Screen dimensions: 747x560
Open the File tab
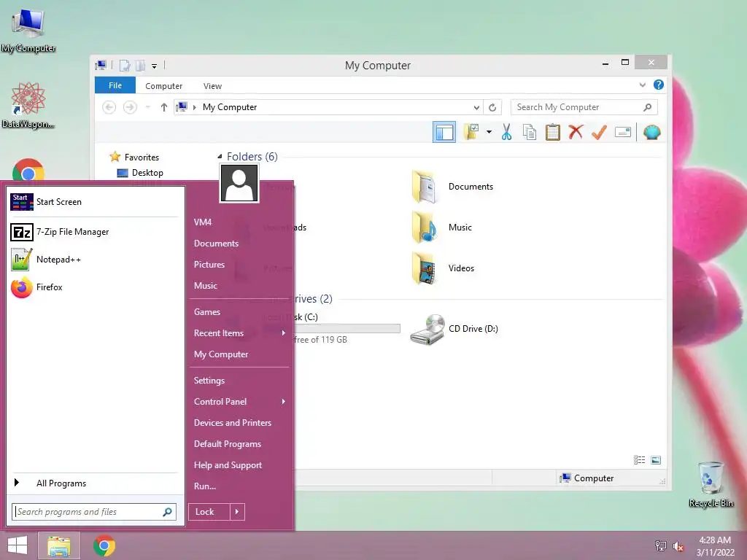(x=115, y=85)
